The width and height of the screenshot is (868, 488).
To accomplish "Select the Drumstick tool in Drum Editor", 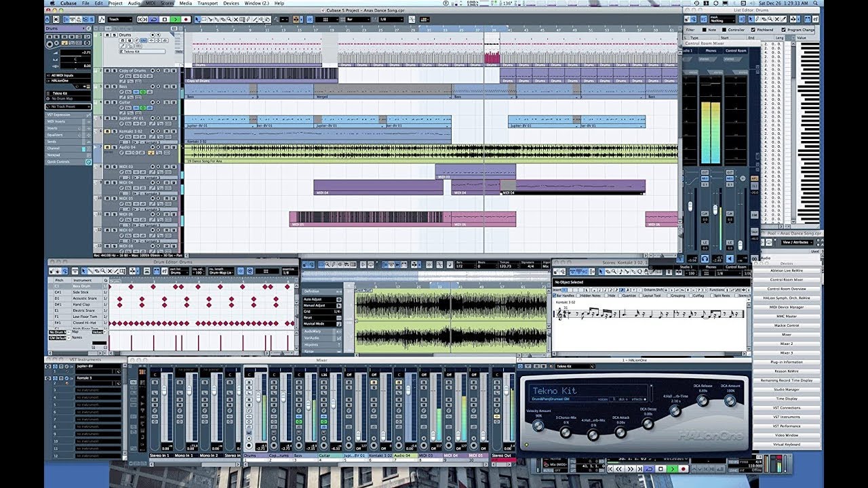I will (x=91, y=271).
